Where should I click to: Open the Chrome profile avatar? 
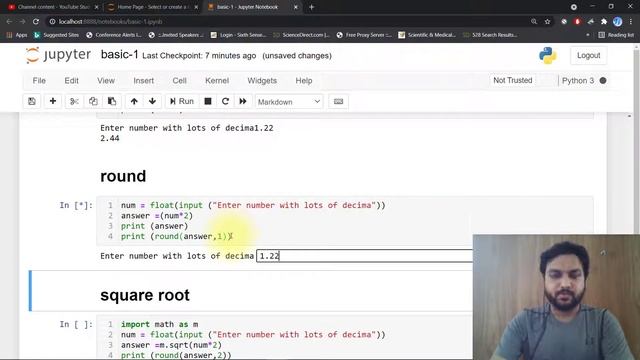(617, 22)
